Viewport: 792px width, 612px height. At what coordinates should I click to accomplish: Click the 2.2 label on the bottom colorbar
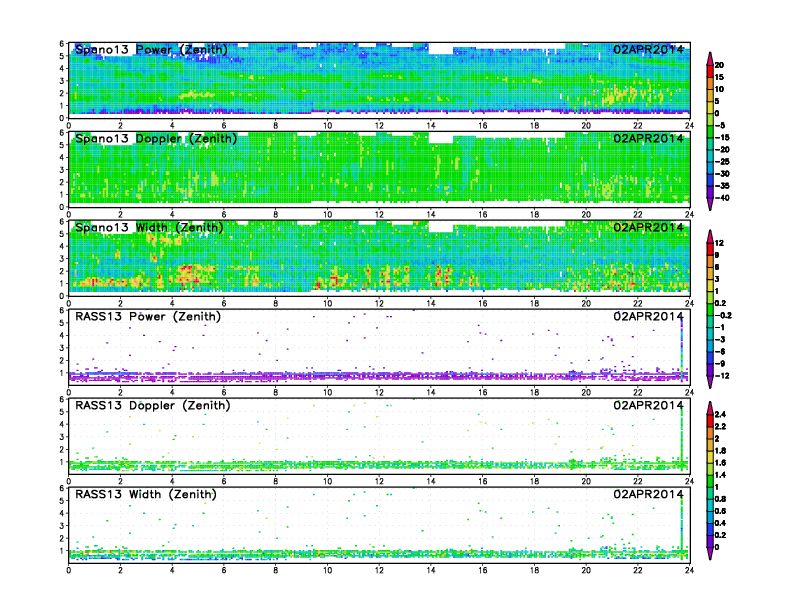click(720, 426)
